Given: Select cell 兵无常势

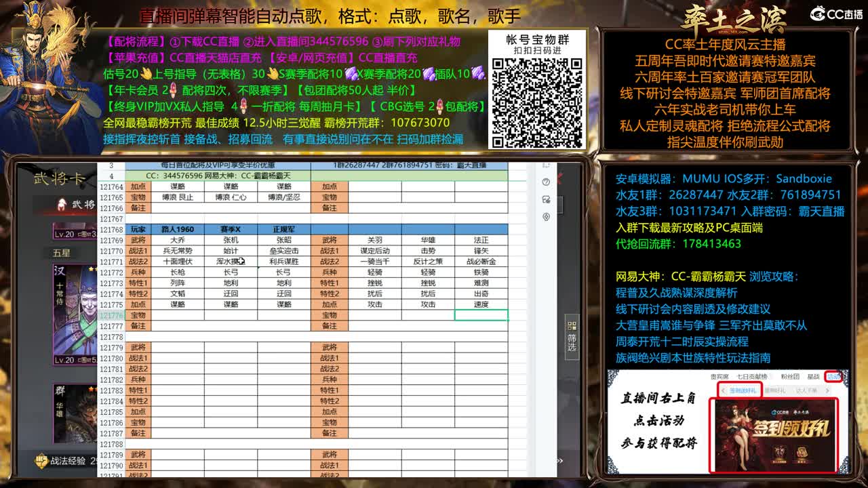Looking at the screenshot, I should tap(178, 251).
